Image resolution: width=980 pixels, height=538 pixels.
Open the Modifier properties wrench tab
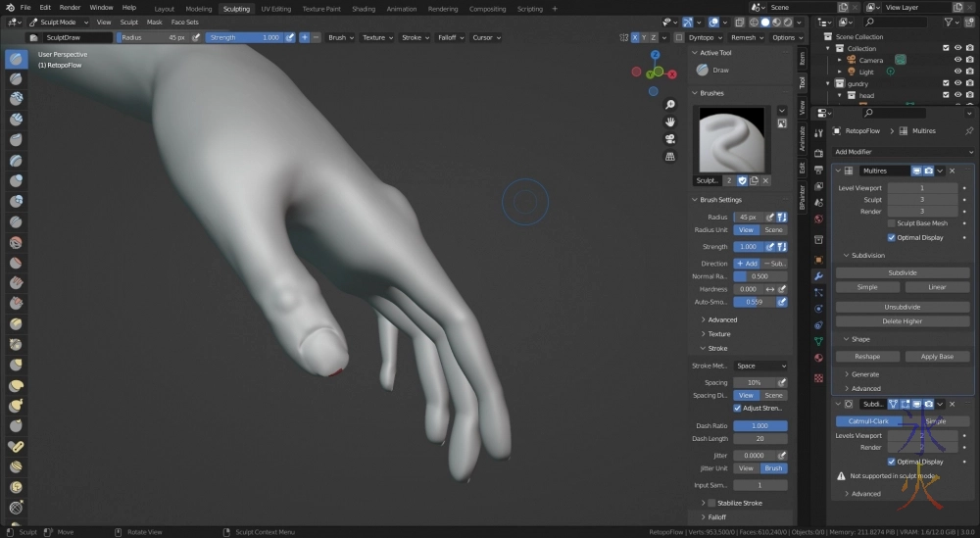click(818, 276)
